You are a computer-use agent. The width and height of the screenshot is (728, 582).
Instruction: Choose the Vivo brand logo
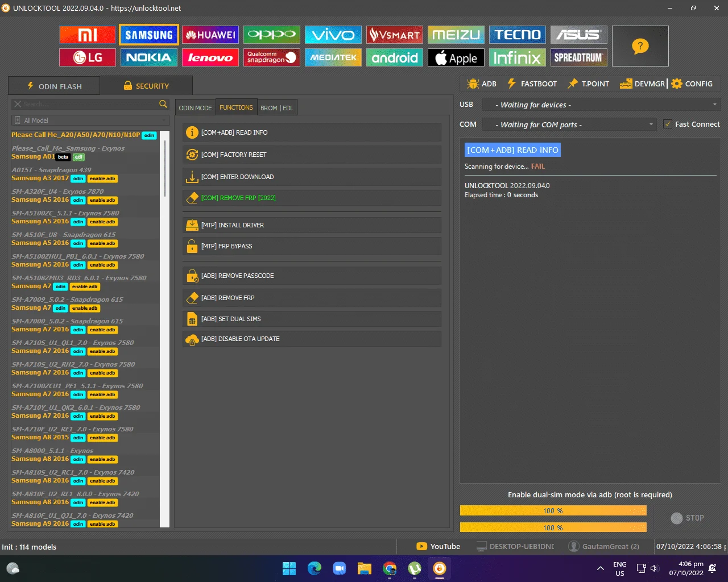333,35
